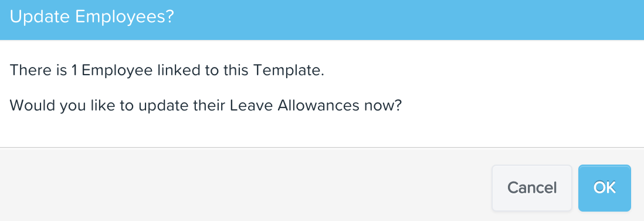Click the '1 Employee linked' message line
Image resolution: width=644 pixels, height=221 pixels.
[167, 71]
